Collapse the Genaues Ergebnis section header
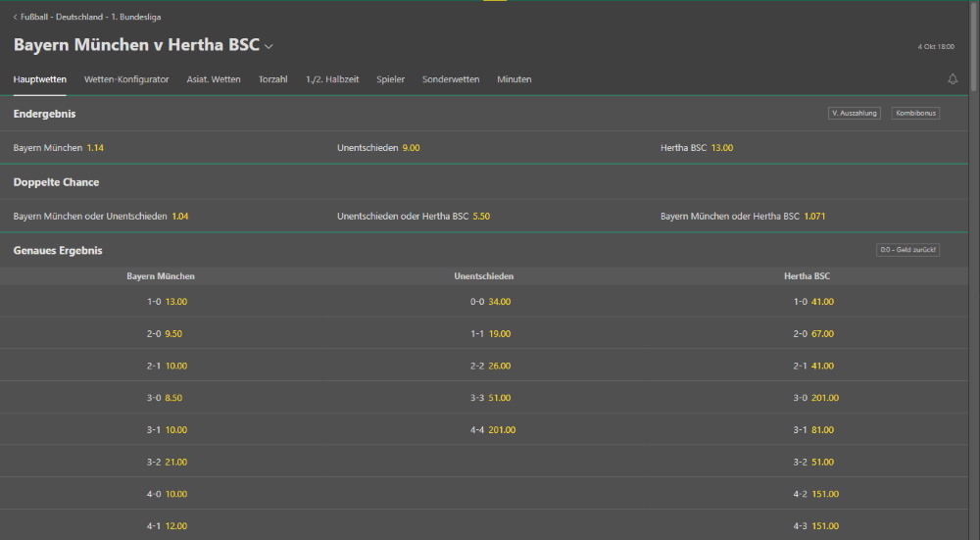 484,250
